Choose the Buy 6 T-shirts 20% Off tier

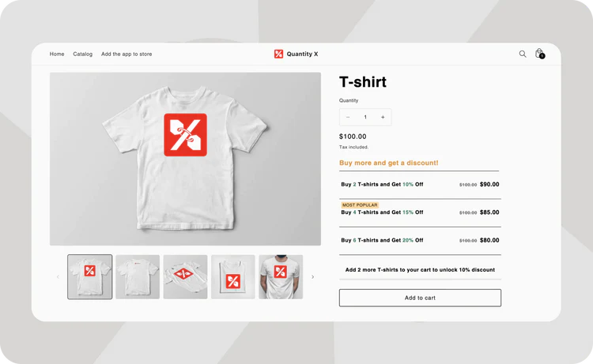click(420, 241)
